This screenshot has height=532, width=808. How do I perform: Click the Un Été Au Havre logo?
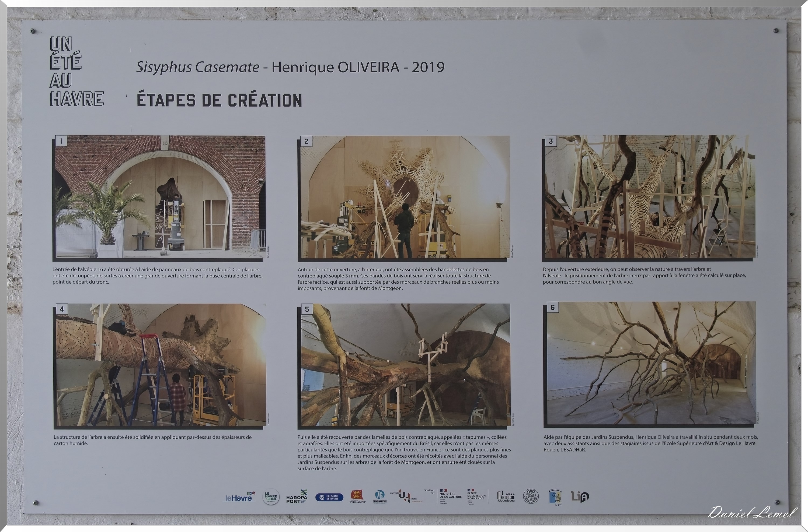pyautogui.click(x=76, y=72)
